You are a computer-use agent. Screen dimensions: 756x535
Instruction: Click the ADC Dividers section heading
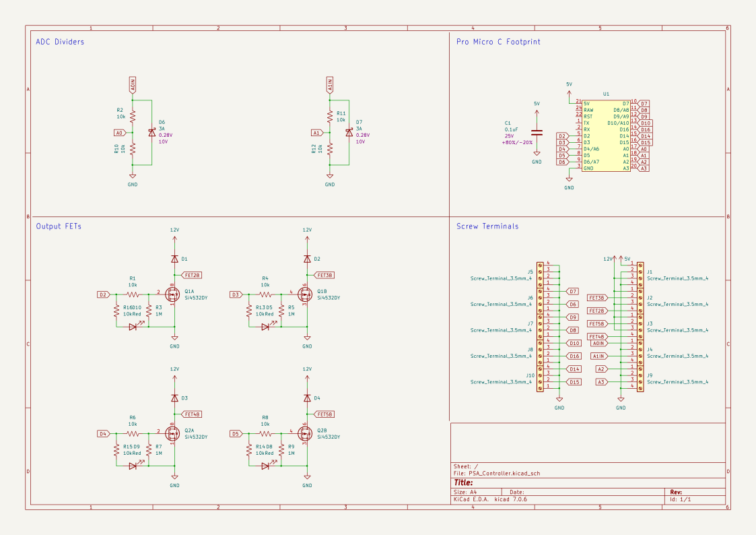point(60,41)
